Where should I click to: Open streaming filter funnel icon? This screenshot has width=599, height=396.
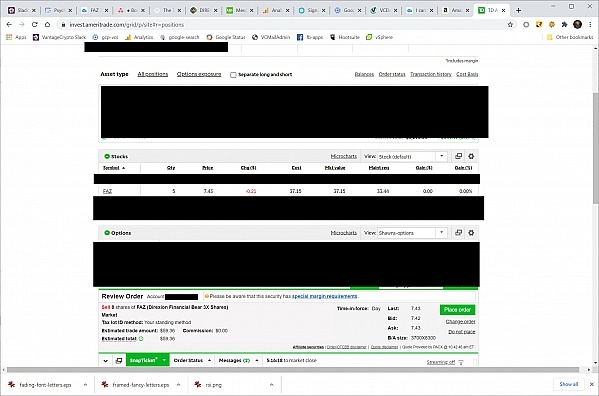[x=461, y=362]
